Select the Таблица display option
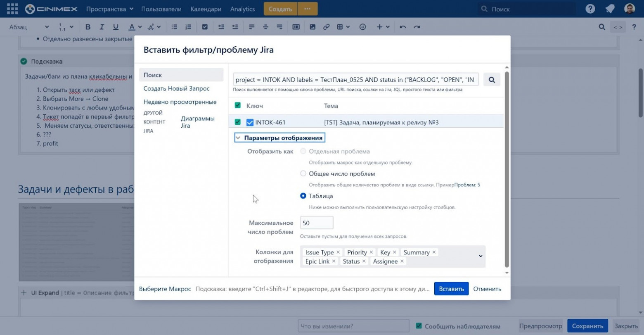Viewport: 644px width, 335px height. coord(303,196)
